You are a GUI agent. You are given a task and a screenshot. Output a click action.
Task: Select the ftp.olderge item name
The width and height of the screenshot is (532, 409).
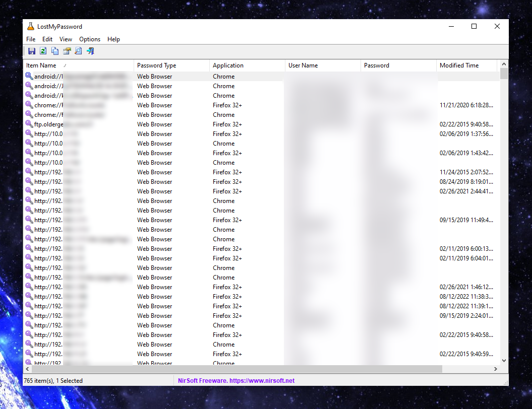click(49, 124)
